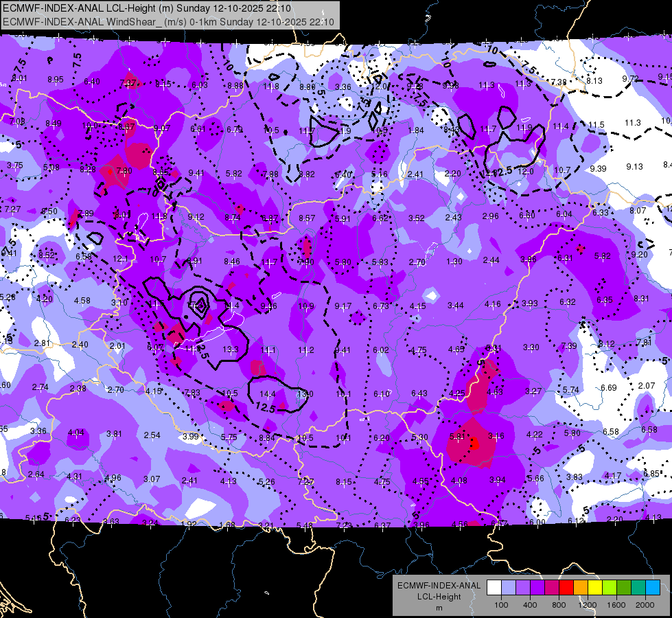Click the 6.02 data value on map
Viewport: 672px width, 618px height.
380,350
